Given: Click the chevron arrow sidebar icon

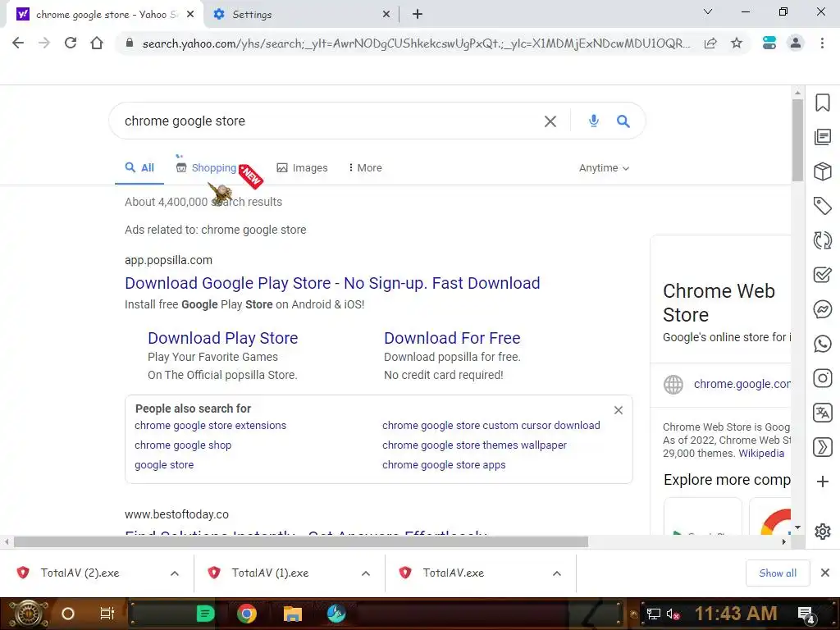Looking at the screenshot, I should (822, 447).
